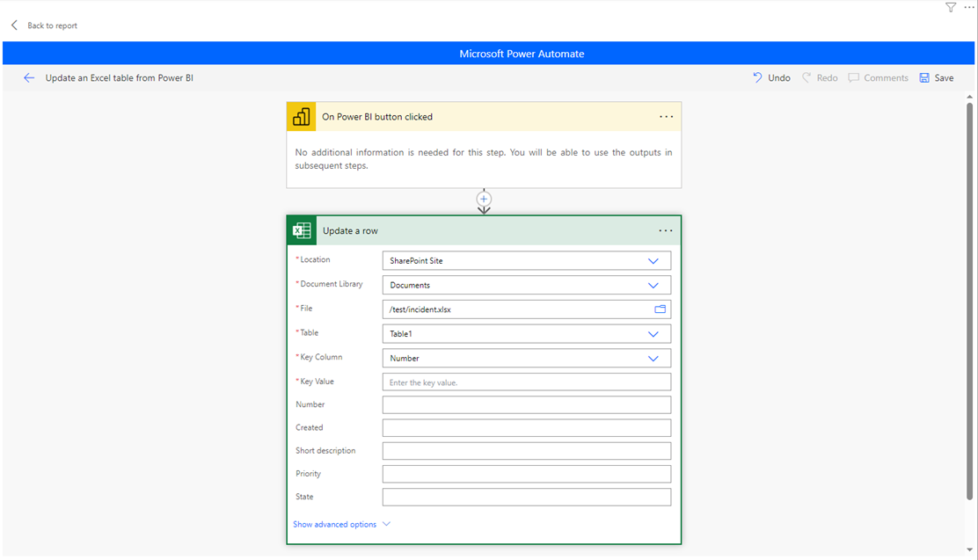Expand the Key Column dropdown

pyautogui.click(x=653, y=358)
